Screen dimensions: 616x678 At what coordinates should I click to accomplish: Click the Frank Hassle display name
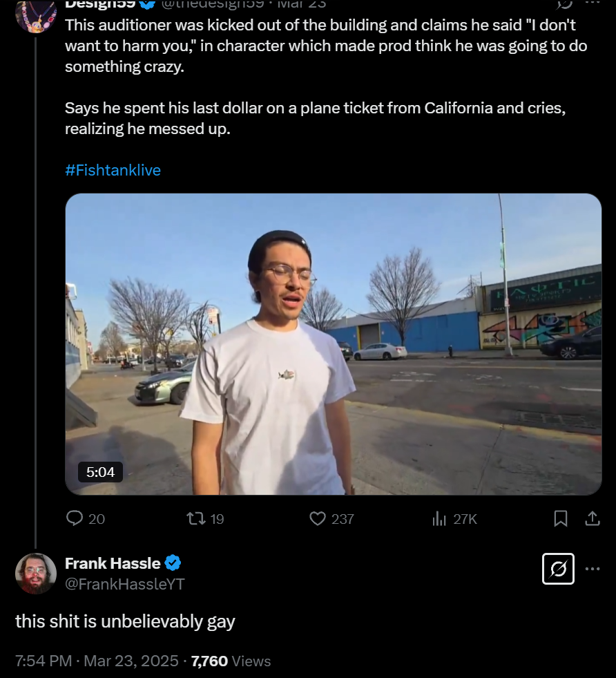[x=113, y=563]
